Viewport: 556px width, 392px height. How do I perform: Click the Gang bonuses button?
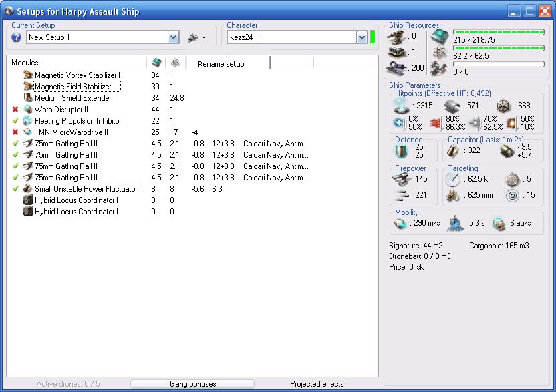click(192, 384)
